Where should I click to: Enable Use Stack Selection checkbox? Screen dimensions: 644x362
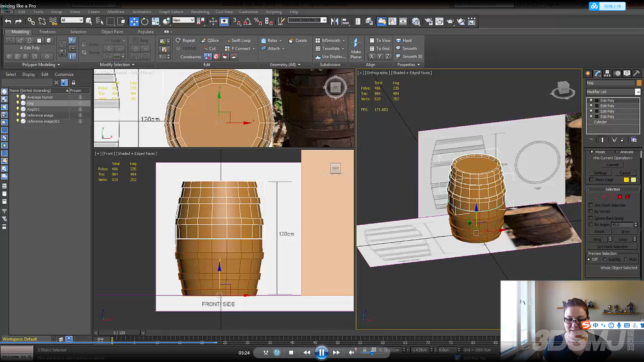[x=591, y=205]
